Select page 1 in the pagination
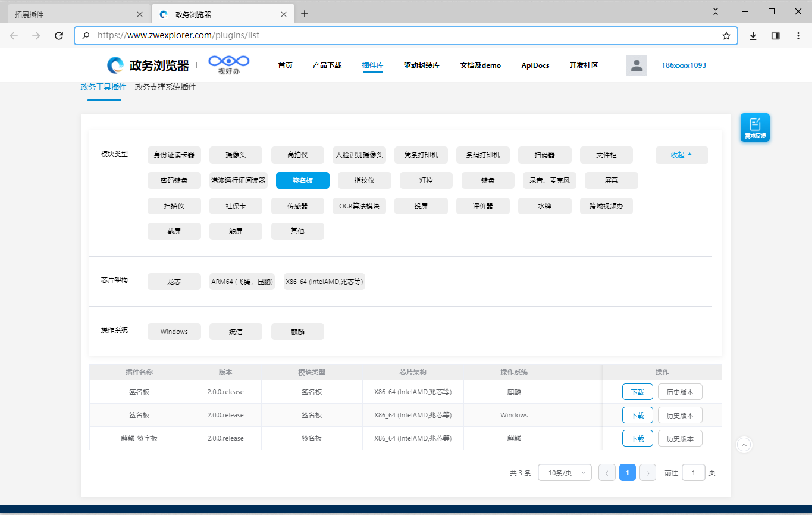This screenshot has width=812, height=515. coord(628,473)
